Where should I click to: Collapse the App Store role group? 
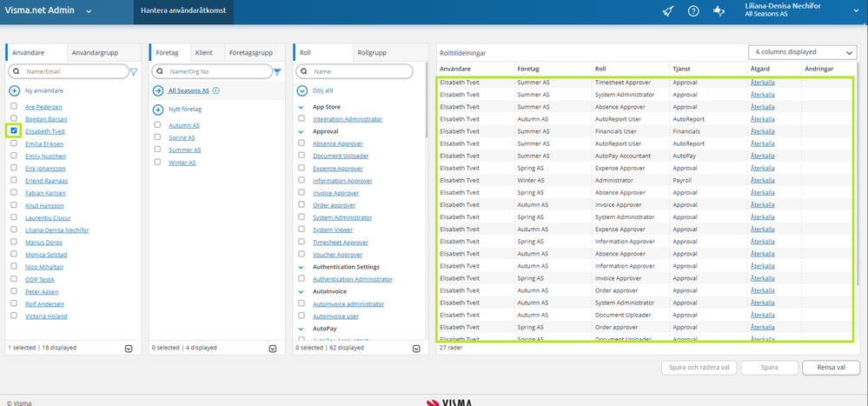click(x=301, y=108)
